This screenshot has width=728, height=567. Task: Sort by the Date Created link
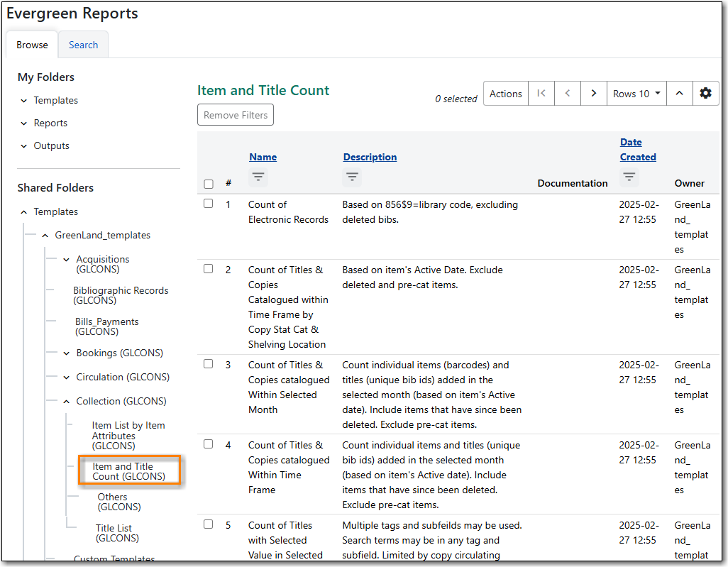point(636,149)
